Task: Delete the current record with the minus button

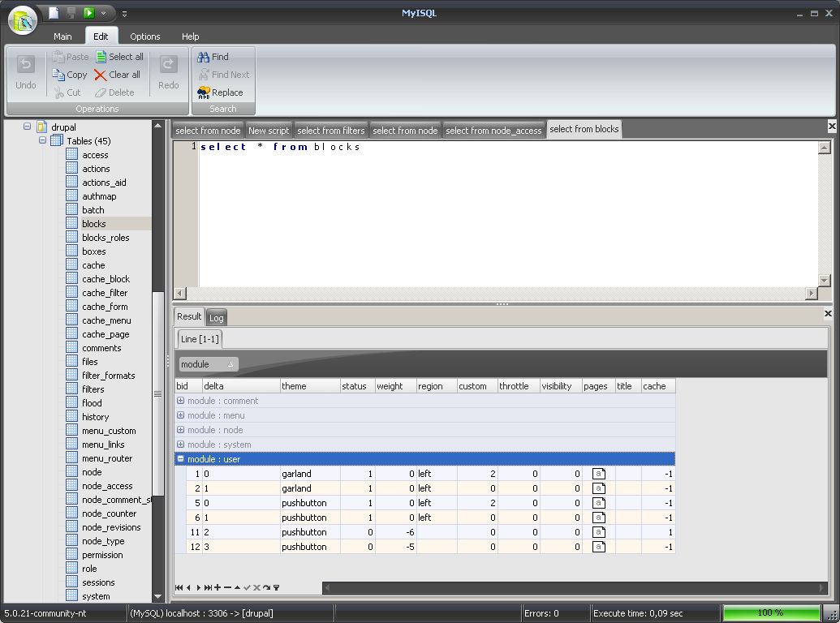Action: tap(227, 587)
